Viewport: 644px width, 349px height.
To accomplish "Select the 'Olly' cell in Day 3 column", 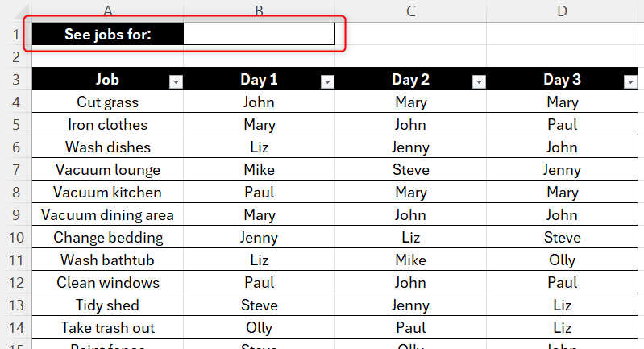I will [x=562, y=260].
